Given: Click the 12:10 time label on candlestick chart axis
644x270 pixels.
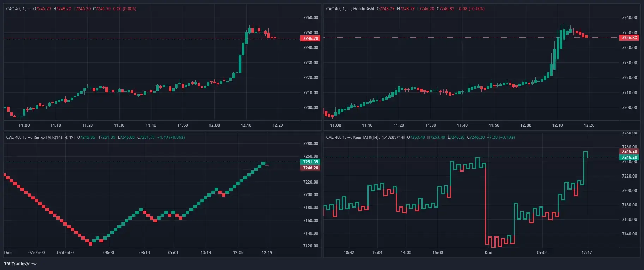Looking at the screenshot, I should click(x=246, y=125).
